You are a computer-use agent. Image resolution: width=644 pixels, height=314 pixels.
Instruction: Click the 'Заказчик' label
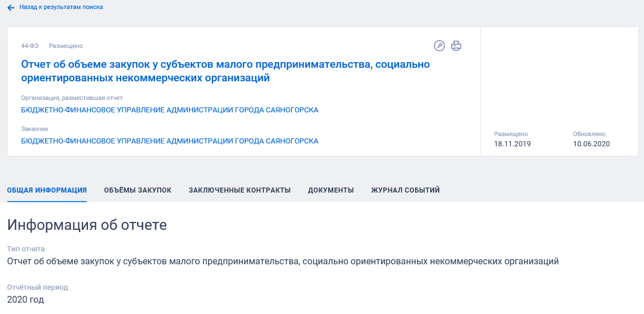click(x=34, y=129)
